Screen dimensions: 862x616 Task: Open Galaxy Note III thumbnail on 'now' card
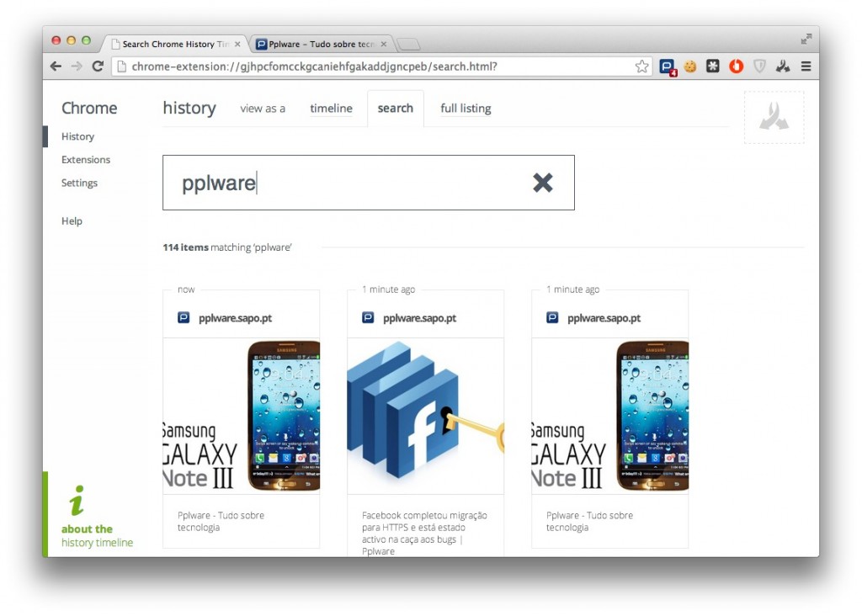242,416
